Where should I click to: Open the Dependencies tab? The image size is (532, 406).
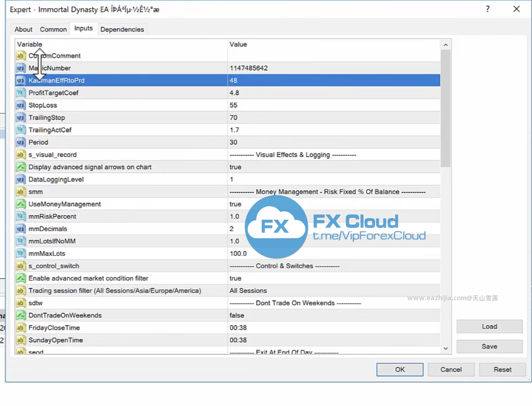coord(122,30)
